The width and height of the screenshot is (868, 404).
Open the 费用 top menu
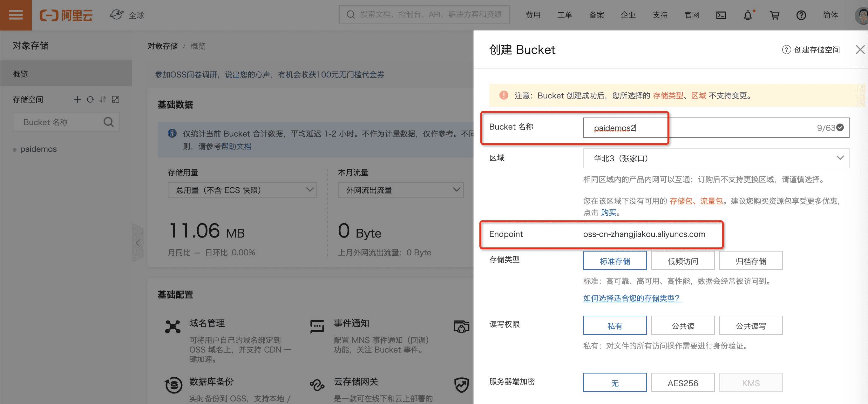click(x=532, y=15)
